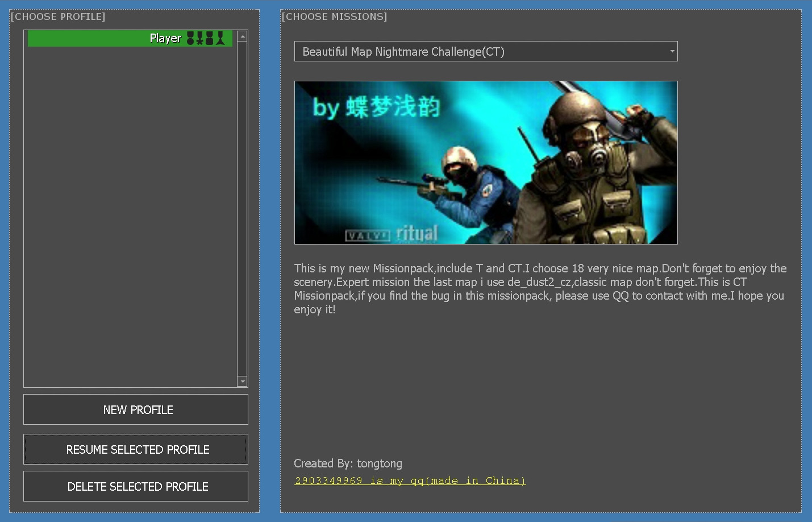Click the round medal icon beside Player

pyautogui.click(x=190, y=38)
